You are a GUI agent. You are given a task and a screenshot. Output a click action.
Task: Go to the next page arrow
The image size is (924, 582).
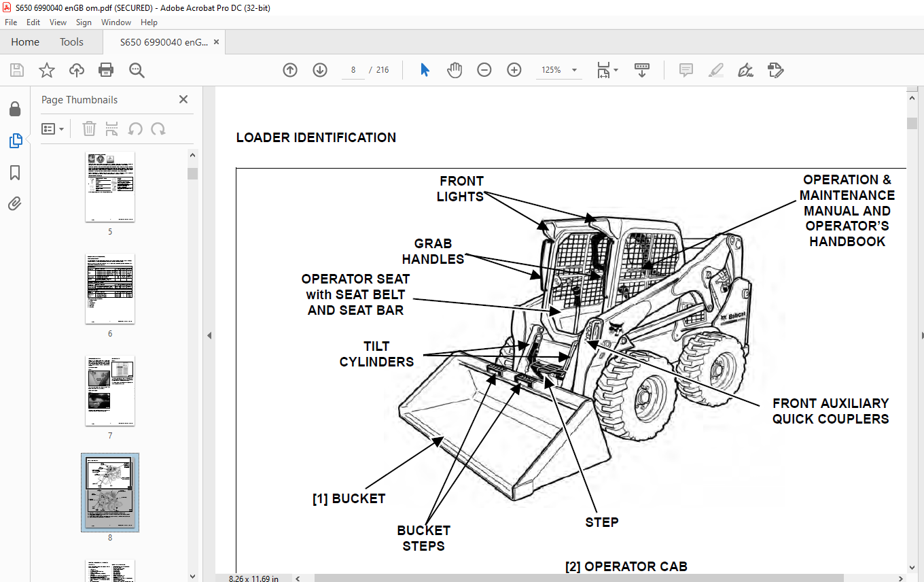click(x=320, y=70)
